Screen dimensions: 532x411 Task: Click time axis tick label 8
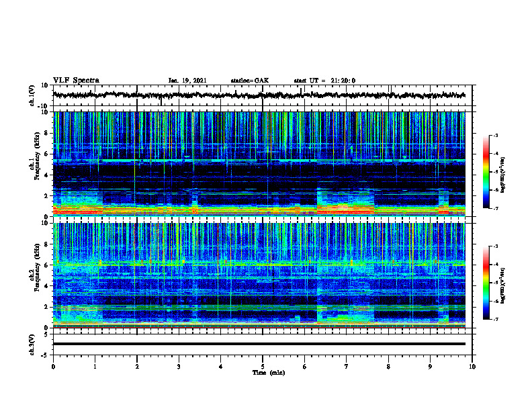388,367
